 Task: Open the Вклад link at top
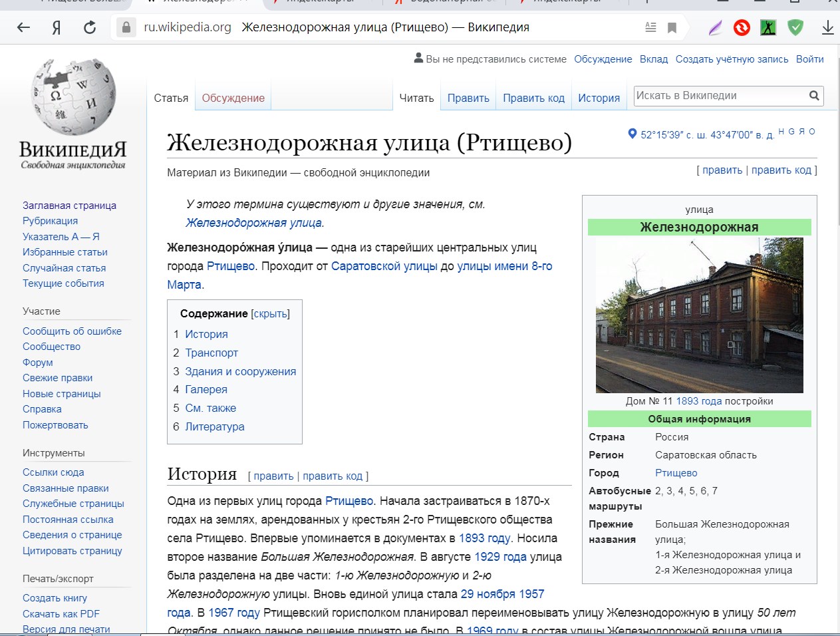654,59
